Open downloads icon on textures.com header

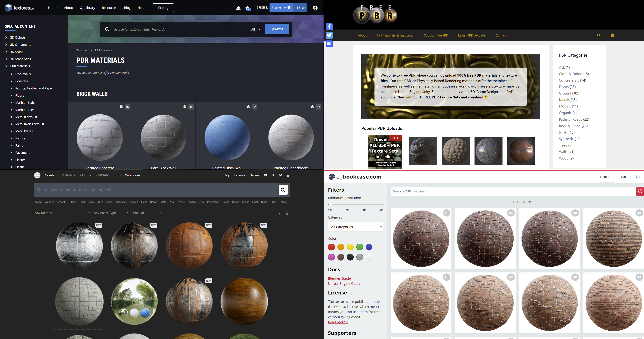click(238, 8)
